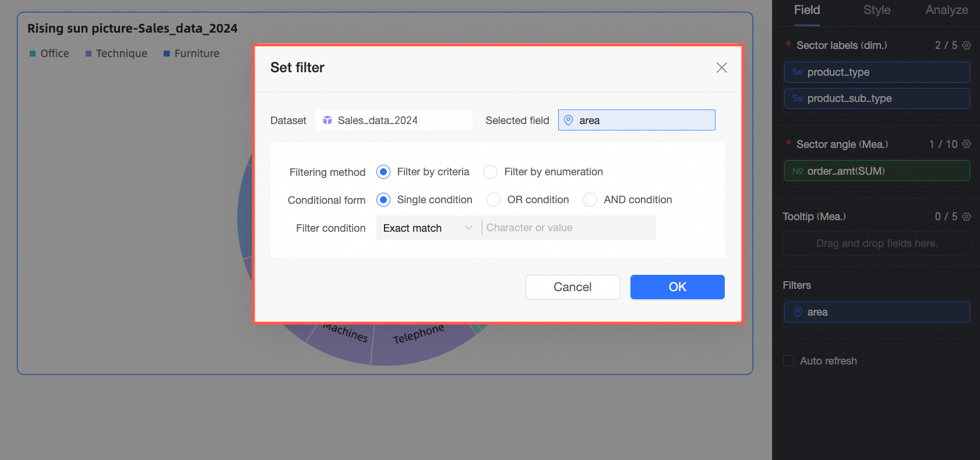Open Sector angle settings gear

click(x=967, y=144)
